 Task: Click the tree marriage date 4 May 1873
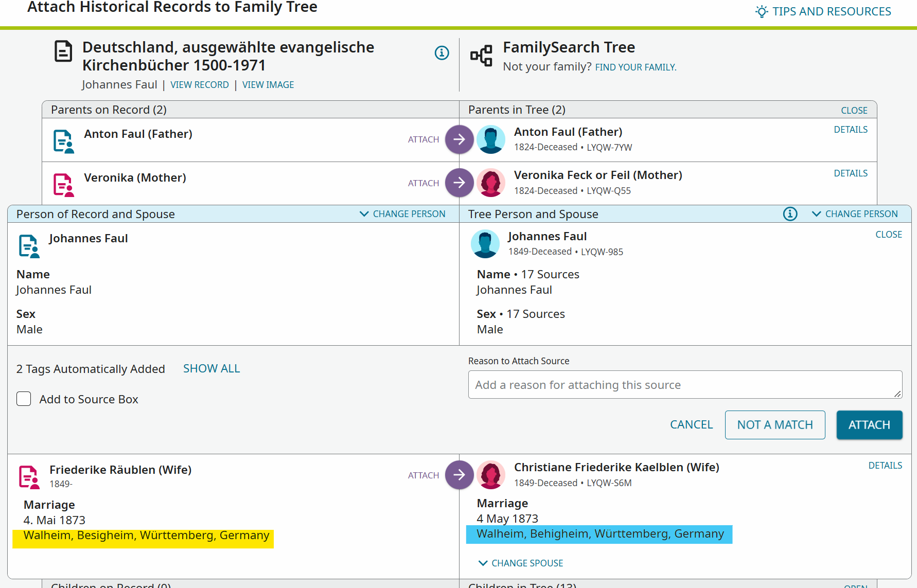point(507,519)
